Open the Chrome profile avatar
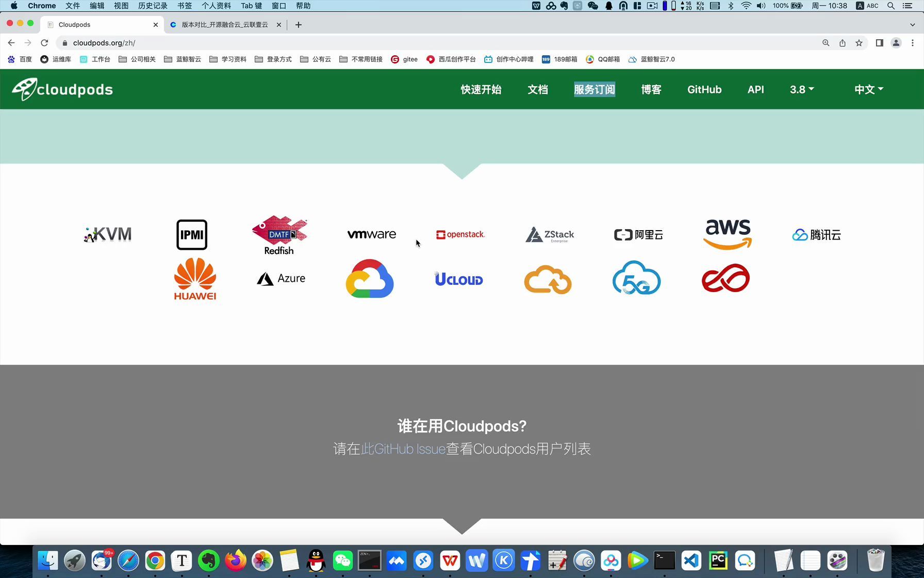Viewport: 924px width, 578px height. click(x=896, y=43)
